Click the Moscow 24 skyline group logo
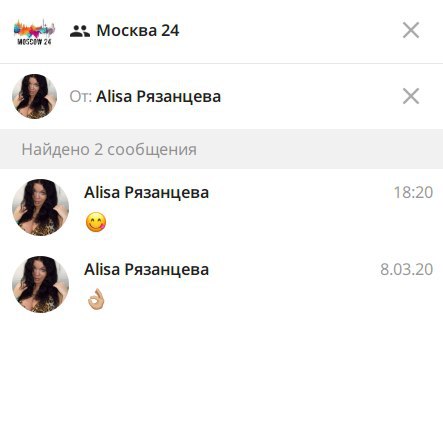 click(34, 32)
